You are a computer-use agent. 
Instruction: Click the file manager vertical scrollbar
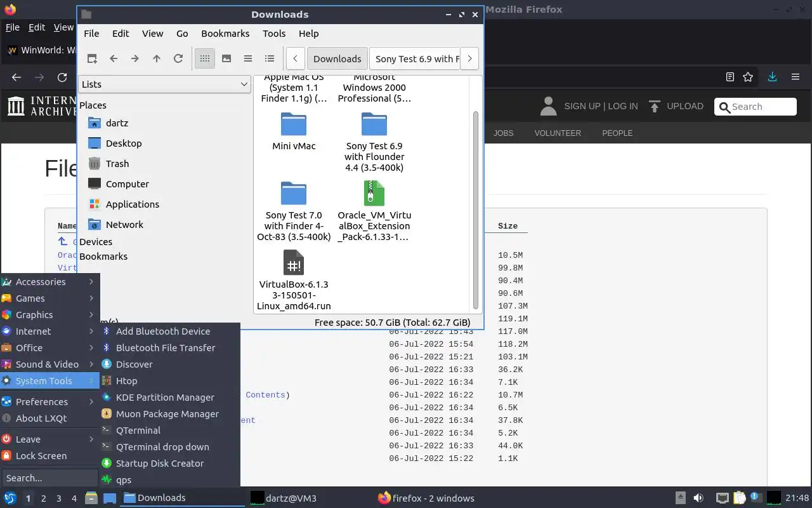tap(476, 210)
